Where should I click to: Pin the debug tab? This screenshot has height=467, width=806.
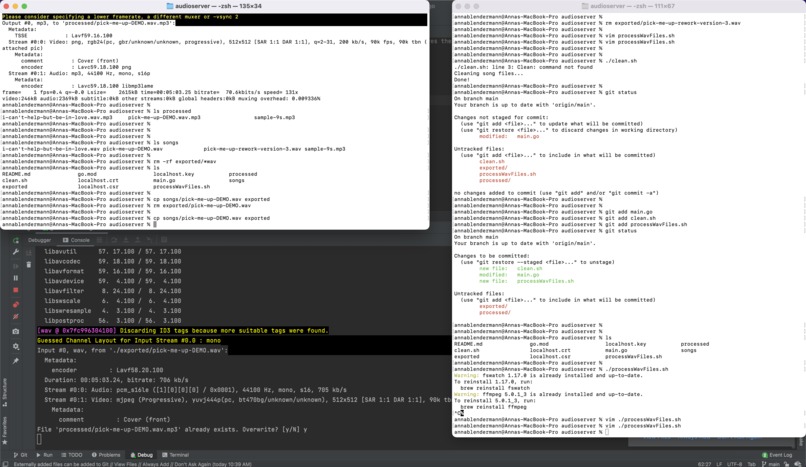(15, 361)
